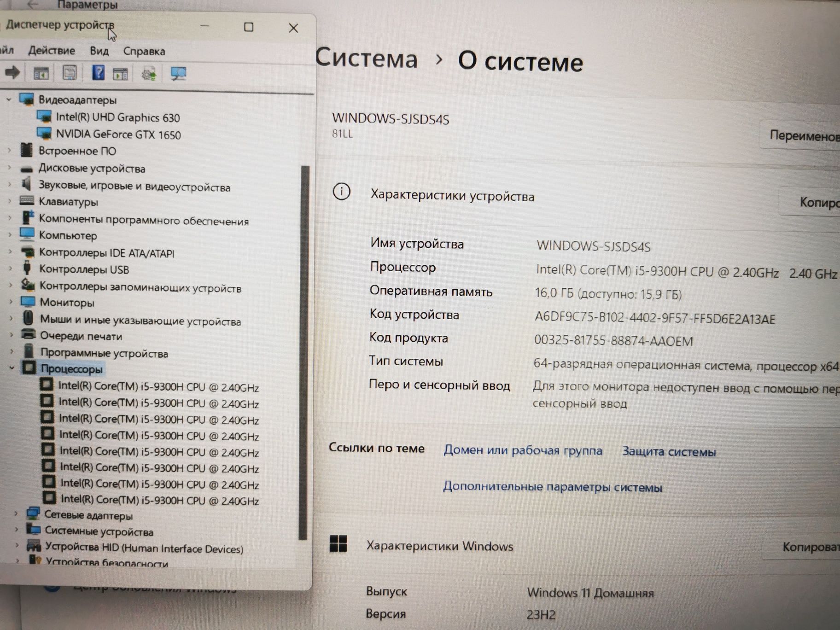Click the Компьютер monitor icon
Screen dimensions: 840x630
pyautogui.click(x=27, y=234)
